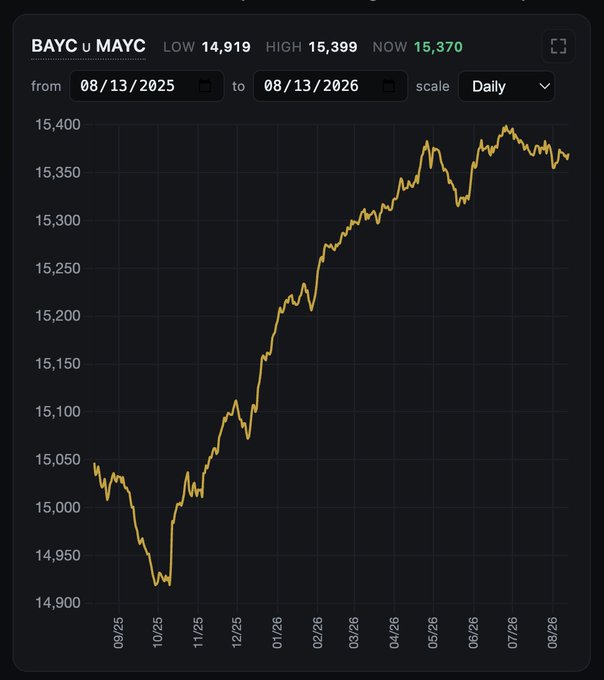
Task: Click the scale label text
Action: tap(432, 86)
